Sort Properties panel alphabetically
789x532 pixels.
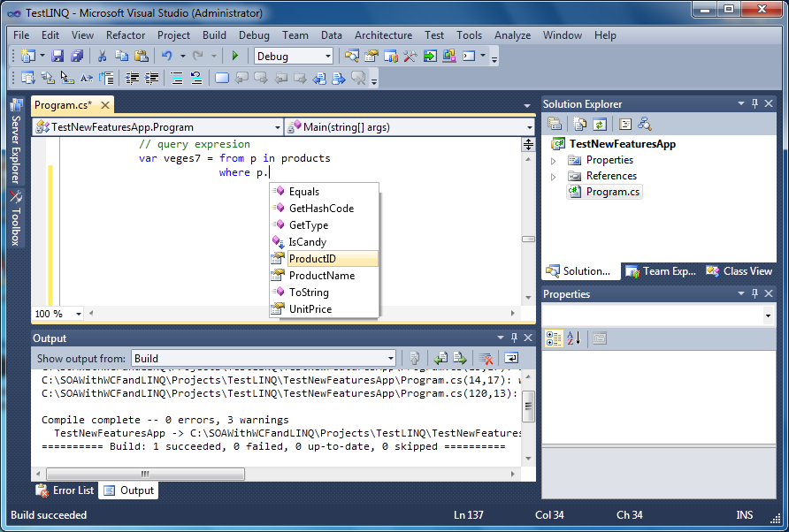pos(574,338)
